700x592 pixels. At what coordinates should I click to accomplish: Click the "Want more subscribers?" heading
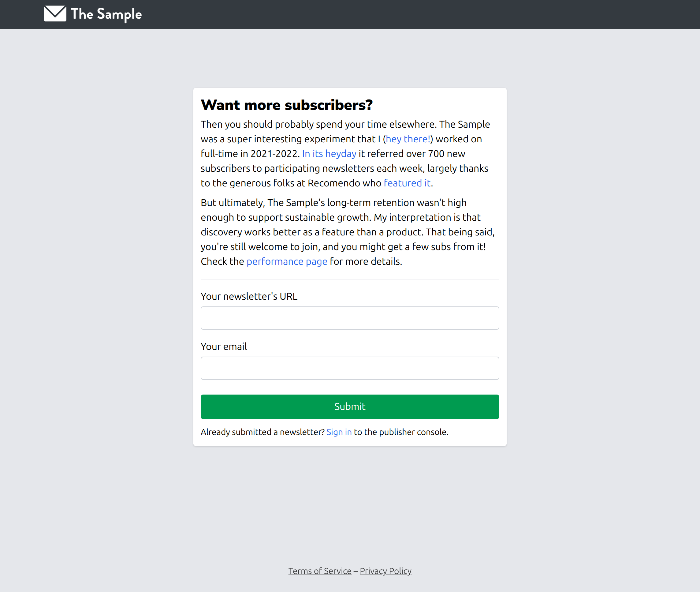(287, 105)
